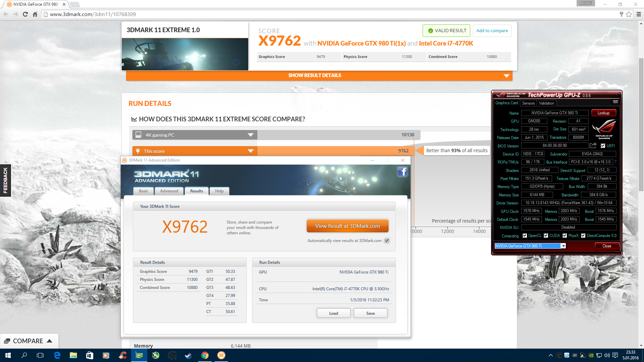Open the GPU selection dropdown in GPU-Z
Image resolution: width=644 pixels, height=362 pixels.
coord(563,246)
